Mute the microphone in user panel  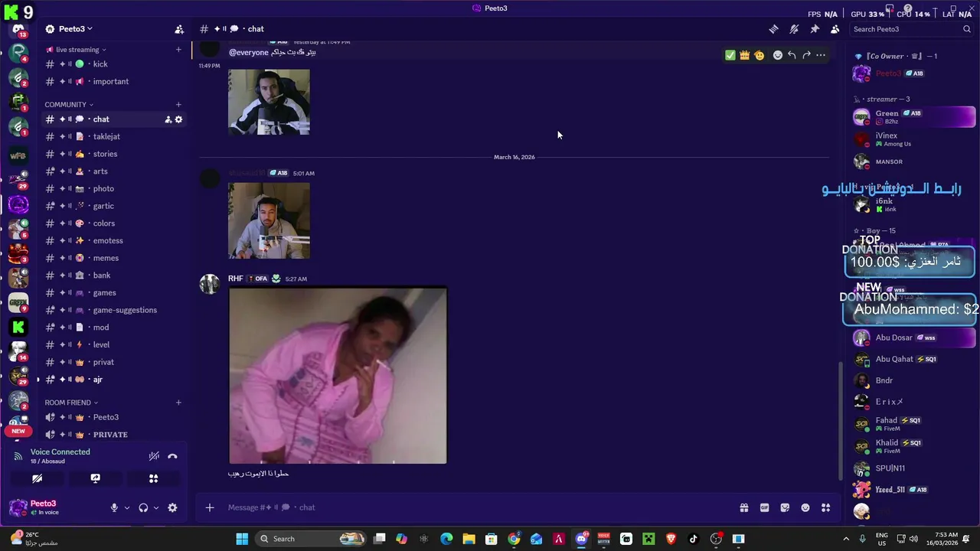[x=114, y=507]
